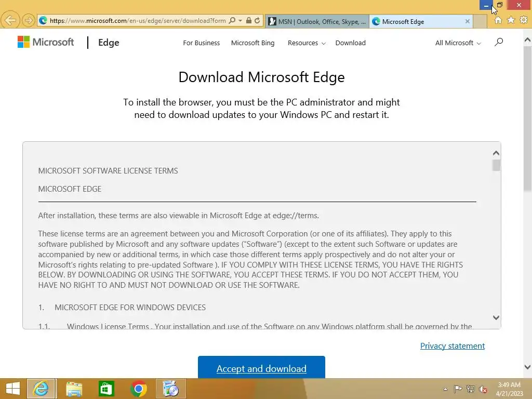The height and width of the screenshot is (399, 532).
Task: Click page scrollbar down arrow
Action: coord(527,367)
